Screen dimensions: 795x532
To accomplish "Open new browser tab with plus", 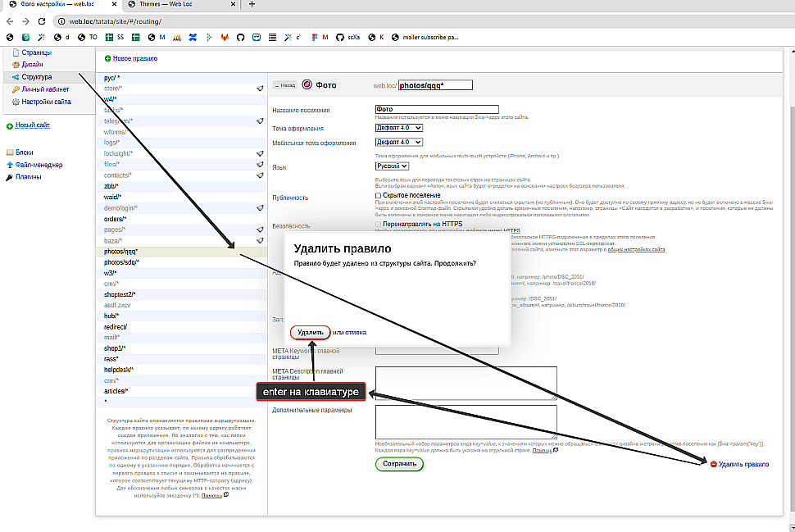I will (x=252, y=5).
